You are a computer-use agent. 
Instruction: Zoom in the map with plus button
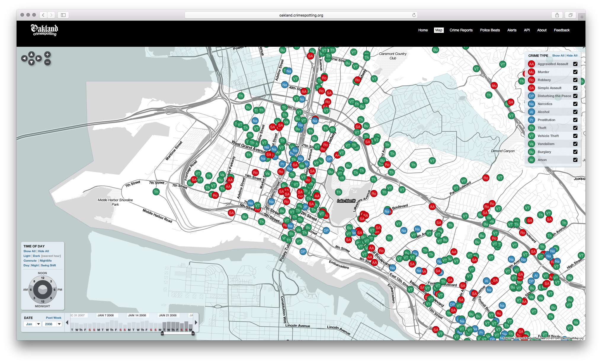(47, 54)
